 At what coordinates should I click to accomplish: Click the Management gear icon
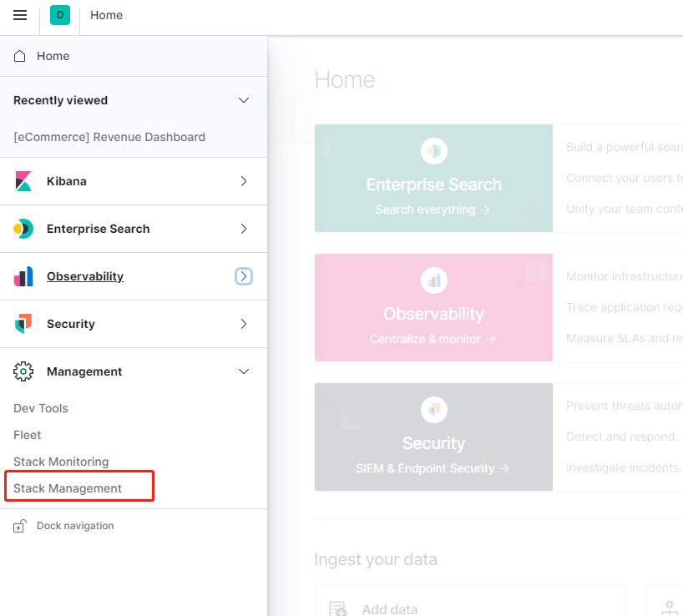point(23,371)
